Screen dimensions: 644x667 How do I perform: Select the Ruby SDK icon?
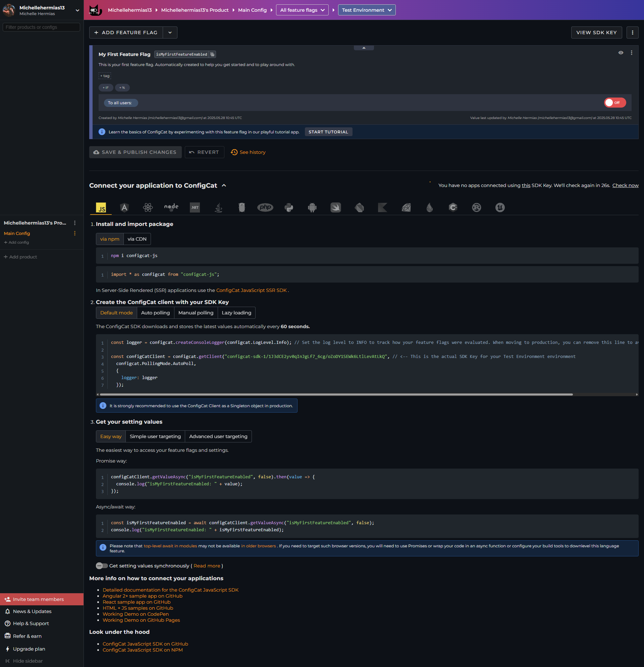406,207
